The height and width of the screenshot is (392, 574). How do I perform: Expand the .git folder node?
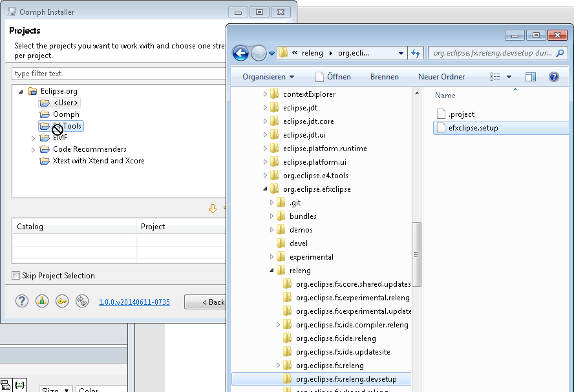[271, 203]
